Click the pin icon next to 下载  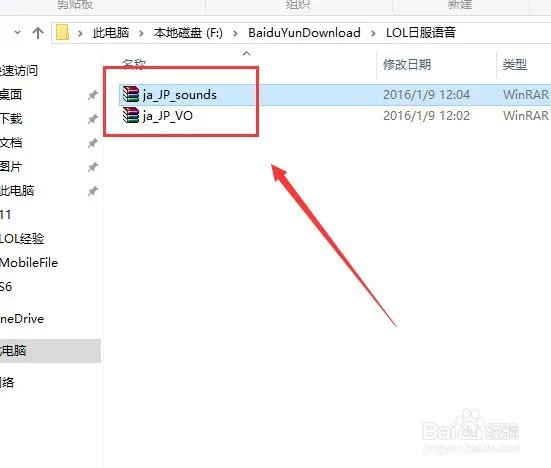pyautogui.click(x=92, y=119)
